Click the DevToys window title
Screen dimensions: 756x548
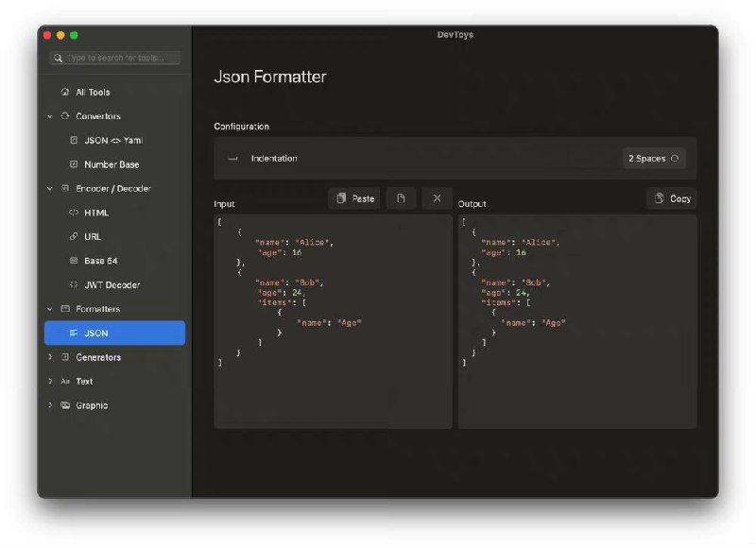click(x=455, y=35)
